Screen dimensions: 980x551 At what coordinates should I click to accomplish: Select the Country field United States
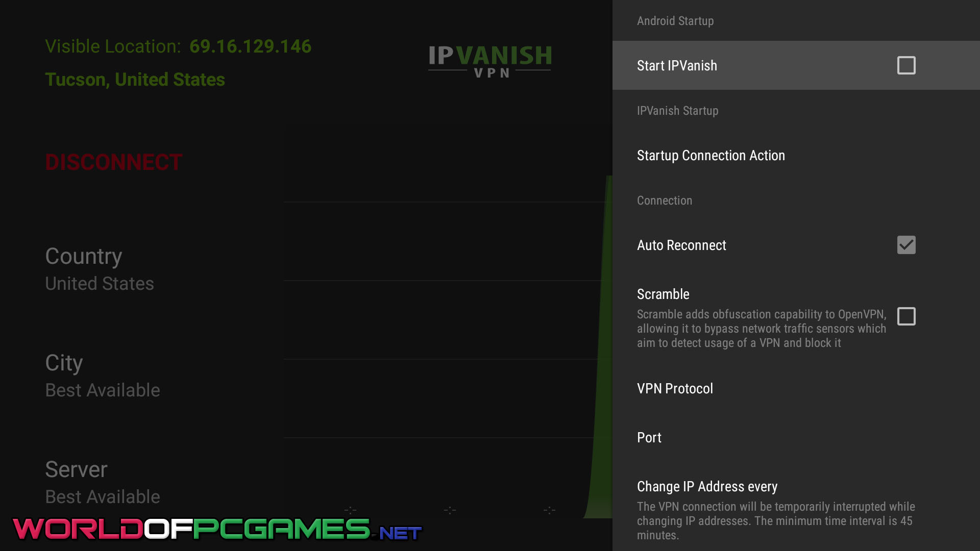tap(100, 283)
